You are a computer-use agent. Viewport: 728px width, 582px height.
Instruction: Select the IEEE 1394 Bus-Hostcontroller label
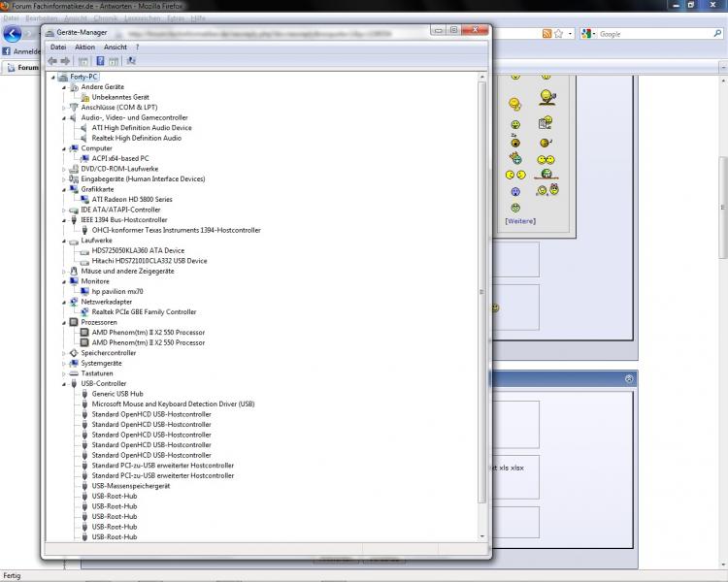(x=124, y=220)
